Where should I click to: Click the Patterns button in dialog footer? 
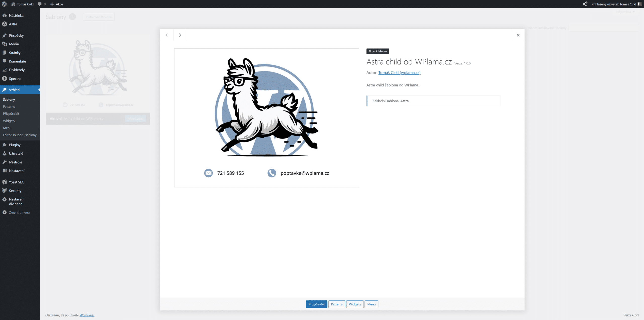point(337,304)
